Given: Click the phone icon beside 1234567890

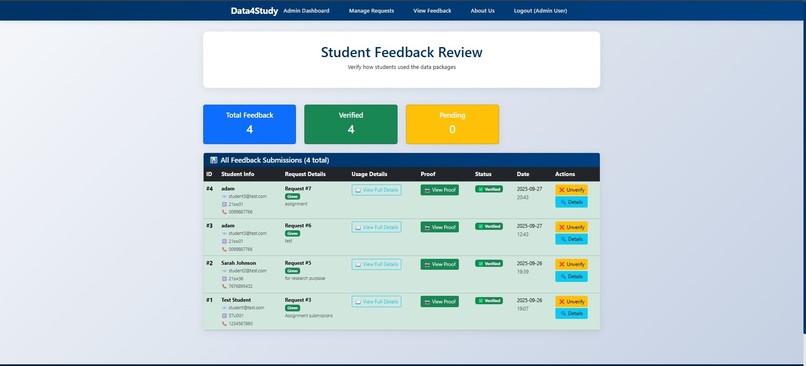Looking at the screenshot, I should [x=224, y=324].
